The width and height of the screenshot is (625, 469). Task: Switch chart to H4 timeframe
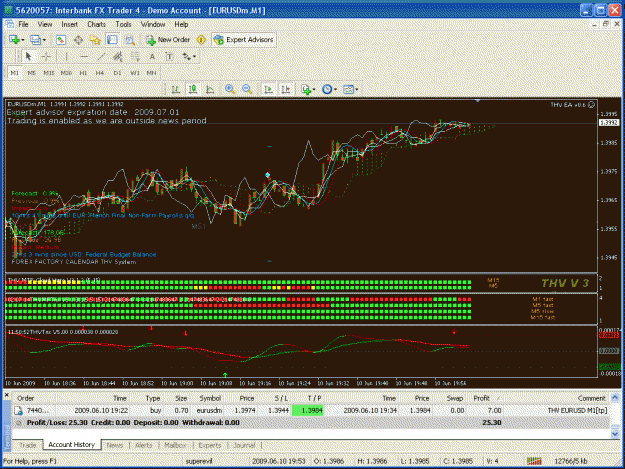tap(100, 73)
